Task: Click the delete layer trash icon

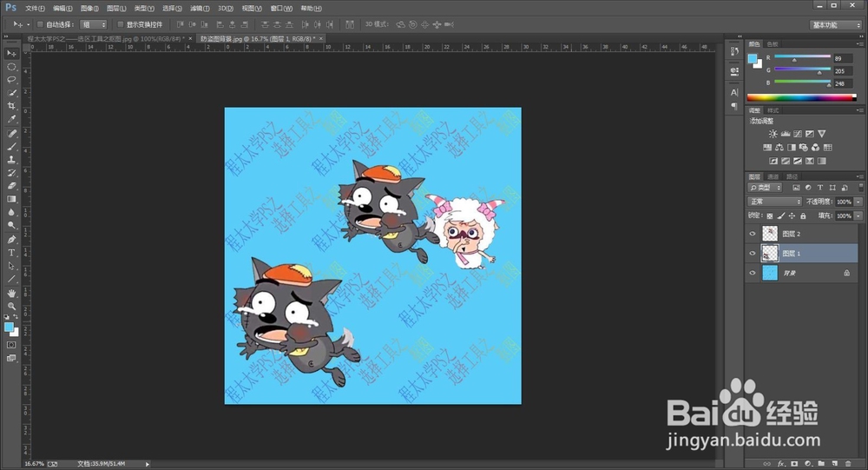Action: 846,463
